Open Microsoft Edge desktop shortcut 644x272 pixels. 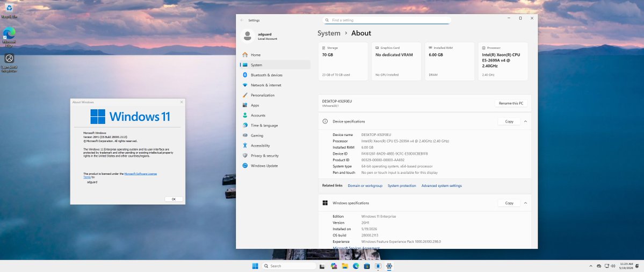point(9,35)
